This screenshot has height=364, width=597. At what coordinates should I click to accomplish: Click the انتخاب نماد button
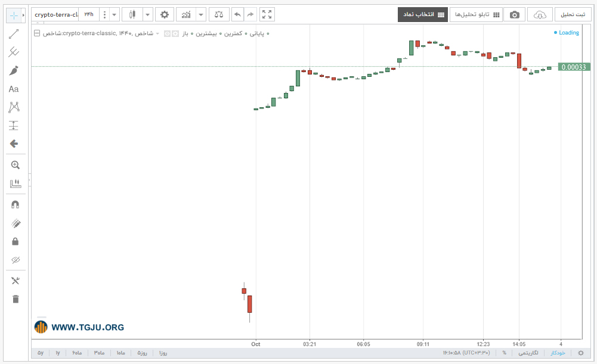(423, 15)
